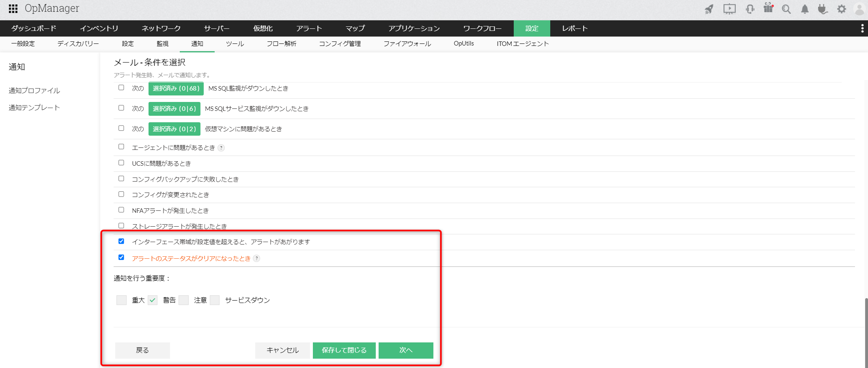Viewport: 868px width, 368px height.
Task: Click the キャンセル button
Action: [282, 351]
